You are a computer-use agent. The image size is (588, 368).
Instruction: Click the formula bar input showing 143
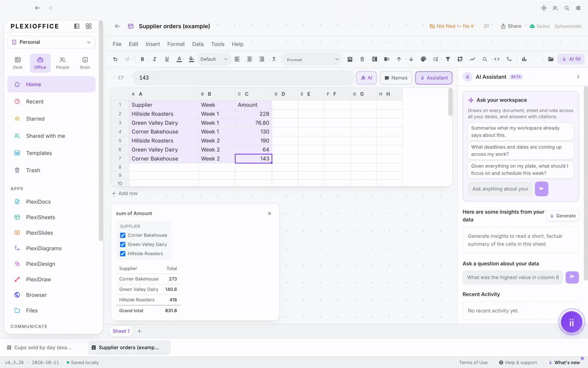click(x=243, y=78)
